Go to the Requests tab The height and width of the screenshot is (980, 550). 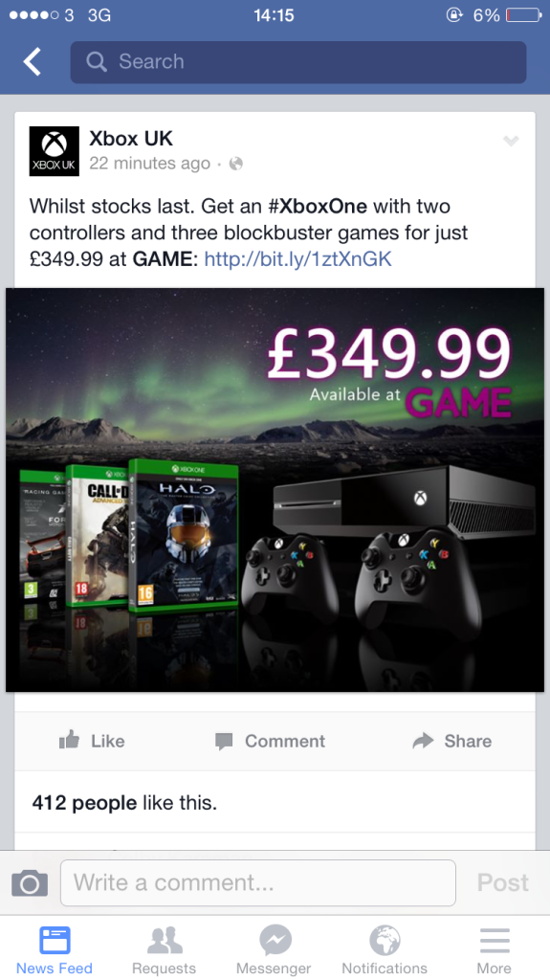tap(164, 948)
